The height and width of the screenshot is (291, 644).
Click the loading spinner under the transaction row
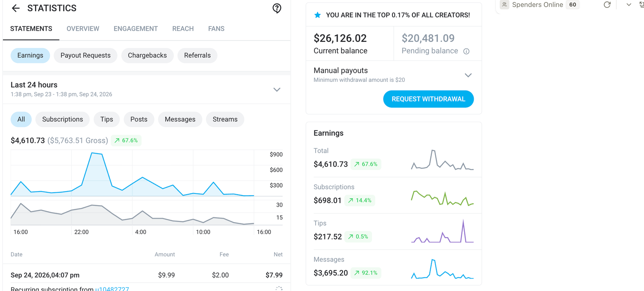pyautogui.click(x=279, y=288)
